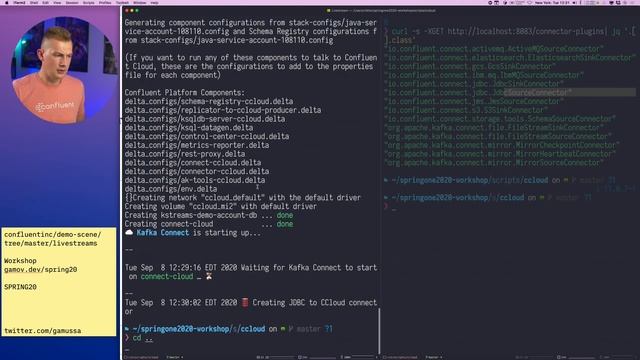Click MirrorSourceConnector line in right pane
The image size is (640, 360).
[494, 163]
